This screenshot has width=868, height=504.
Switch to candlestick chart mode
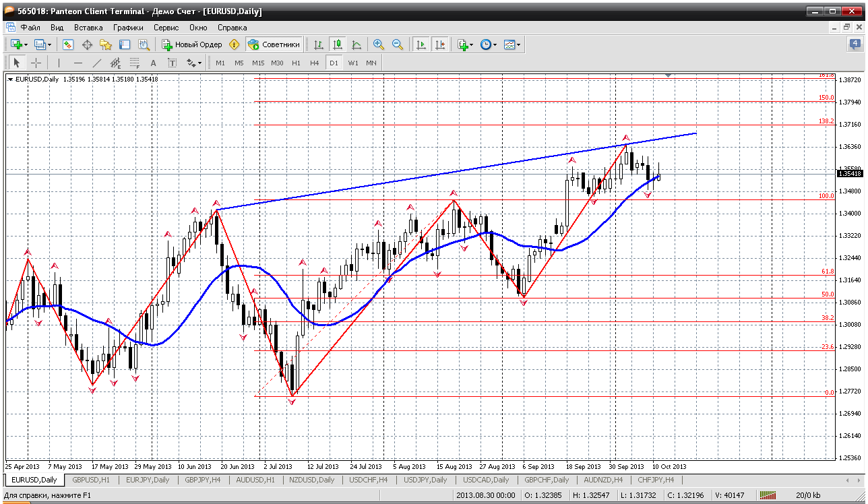coord(338,44)
